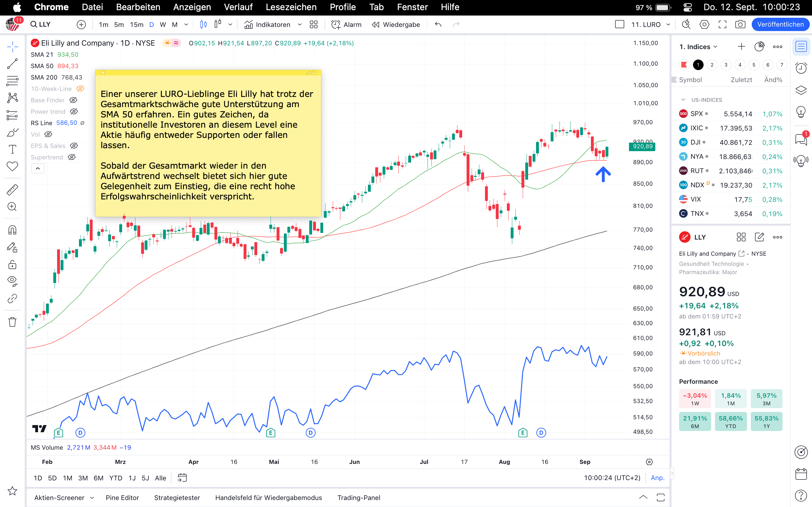
Task: Activate the magnet mode icon
Action: click(x=12, y=230)
